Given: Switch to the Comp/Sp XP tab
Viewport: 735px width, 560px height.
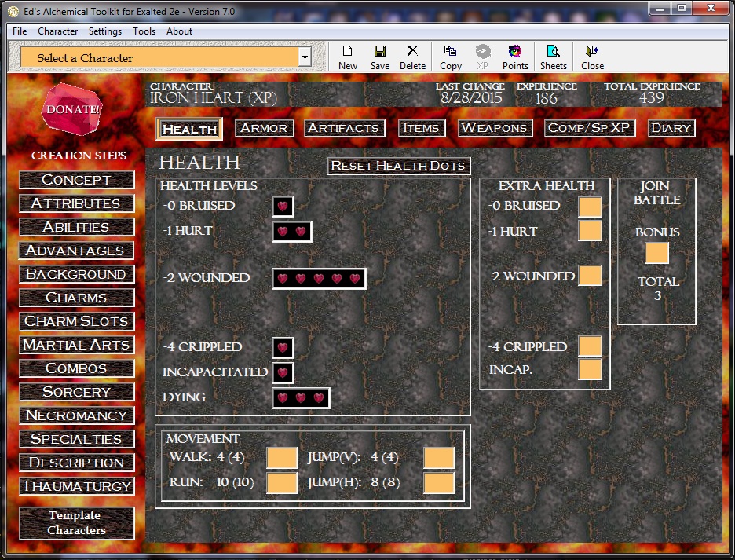Looking at the screenshot, I should tap(590, 128).
